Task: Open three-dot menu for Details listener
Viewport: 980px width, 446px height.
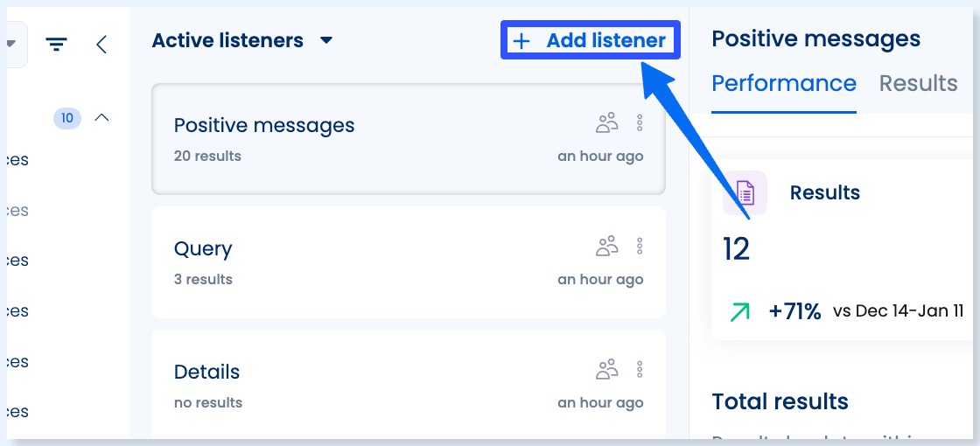Action: point(640,370)
